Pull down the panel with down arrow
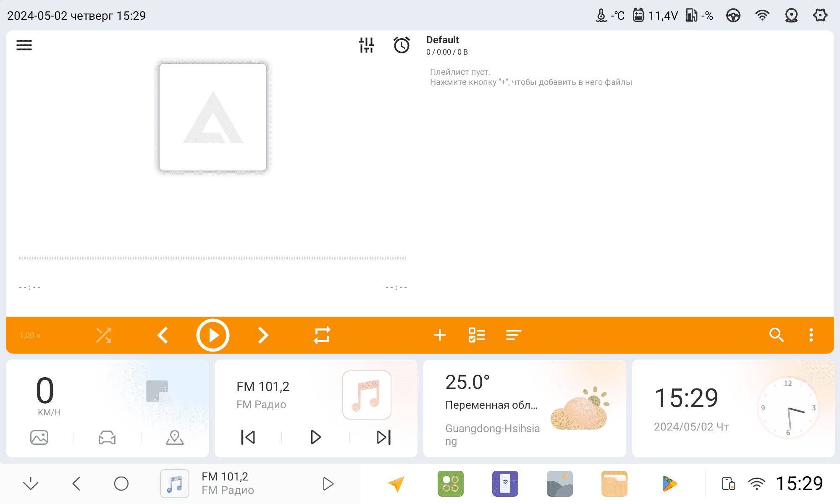 point(31,484)
